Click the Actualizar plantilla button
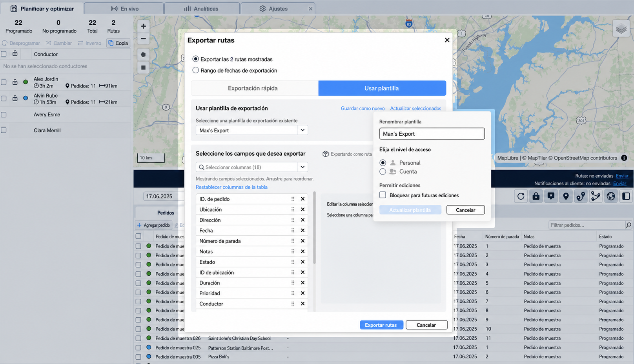 coord(410,210)
